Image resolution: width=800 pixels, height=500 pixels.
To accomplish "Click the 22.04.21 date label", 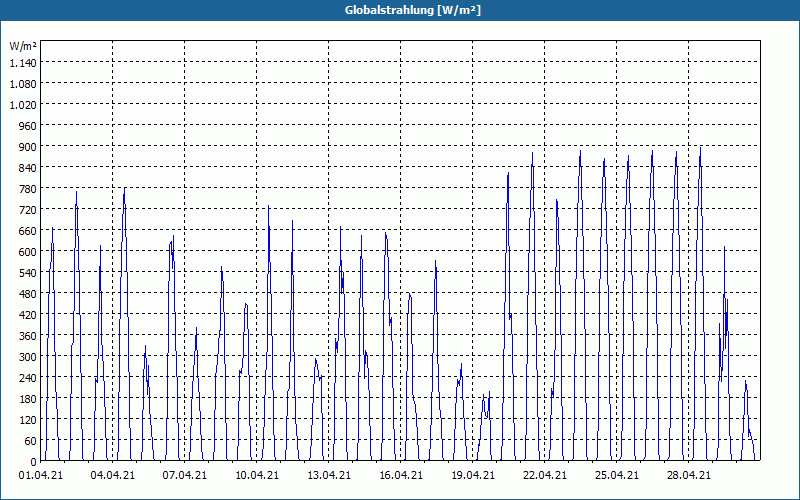I will pyautogui.click(x=544, y=476).
